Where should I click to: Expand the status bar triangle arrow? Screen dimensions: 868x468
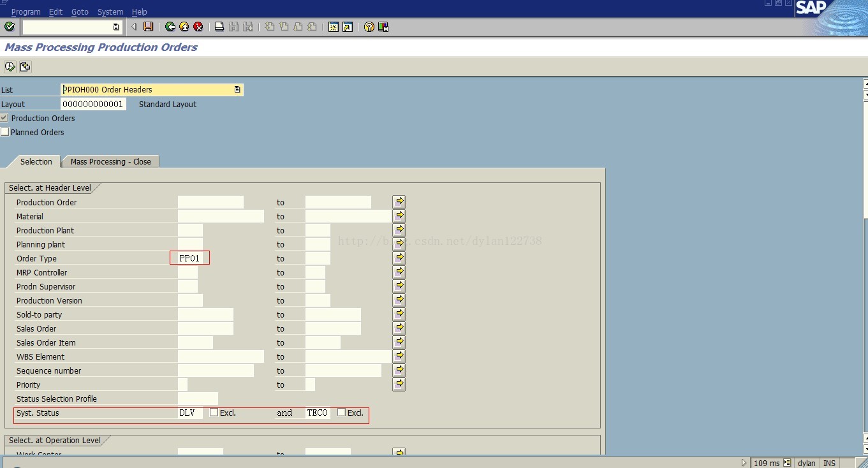(x=744, y=463)
